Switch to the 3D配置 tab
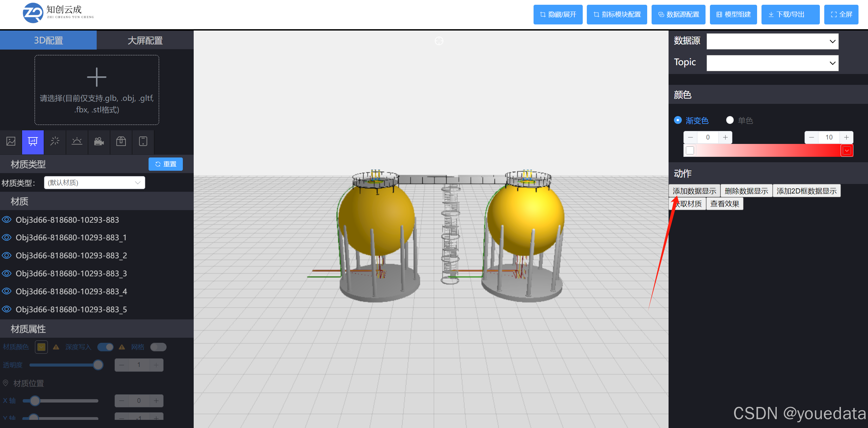The image size is (868, 428). 48,40
